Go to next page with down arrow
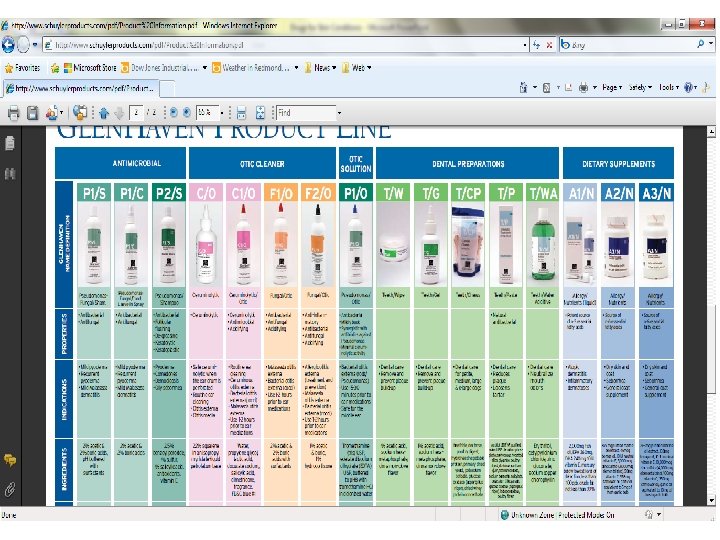 (x=119, y=113)
